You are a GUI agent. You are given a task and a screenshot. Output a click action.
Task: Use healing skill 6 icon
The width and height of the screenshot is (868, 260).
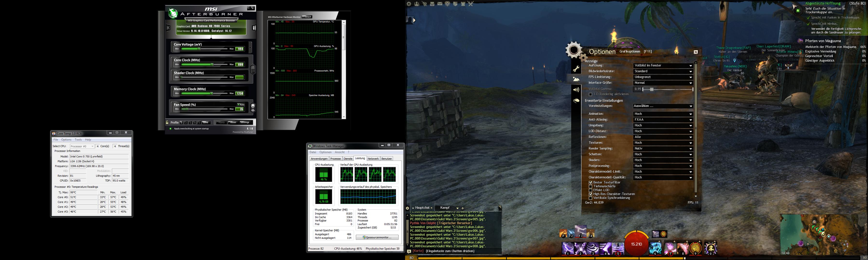point(655,248)
